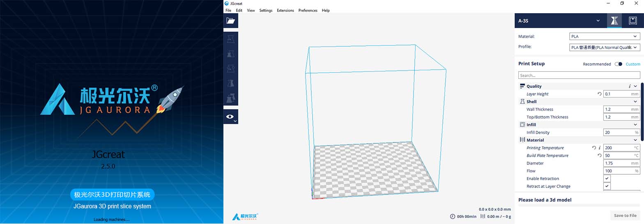The image size is (644, 224).
Task: Open the Settings menu
Action: point(266,10)
